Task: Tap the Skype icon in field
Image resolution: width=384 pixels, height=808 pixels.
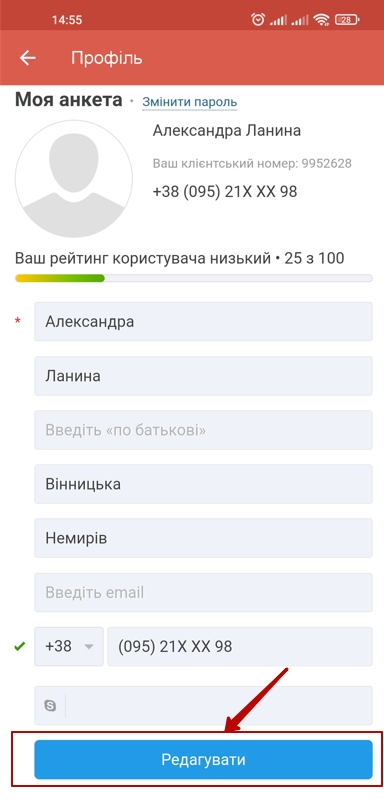Action: [x=51, y=705]
